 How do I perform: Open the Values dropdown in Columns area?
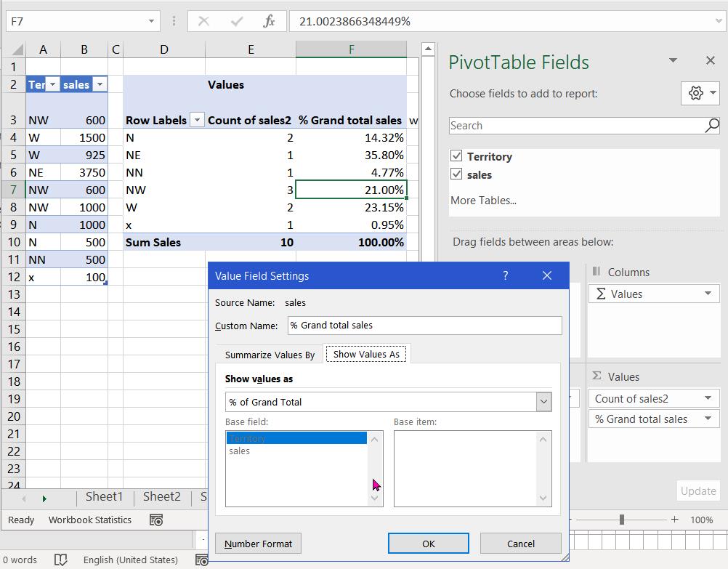click(x=708, y=294)
